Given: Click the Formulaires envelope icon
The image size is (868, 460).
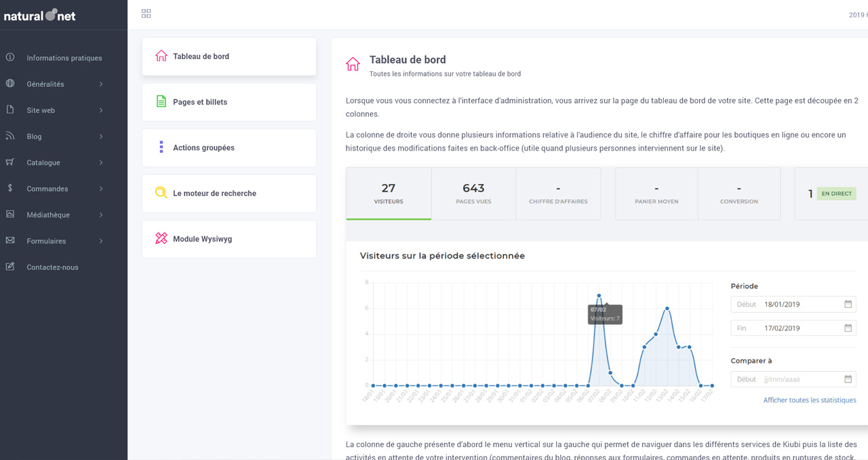Looking at the screenshot, I should 10,240.
